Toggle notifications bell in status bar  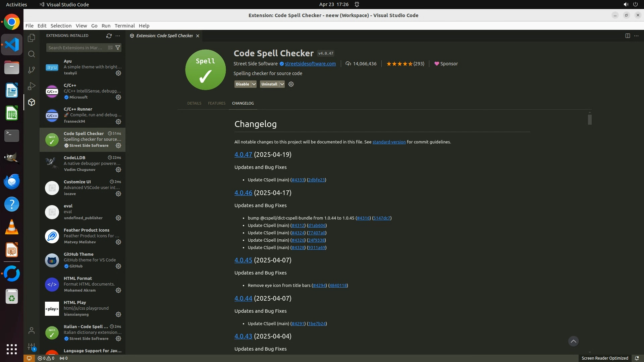pos(637,358)
